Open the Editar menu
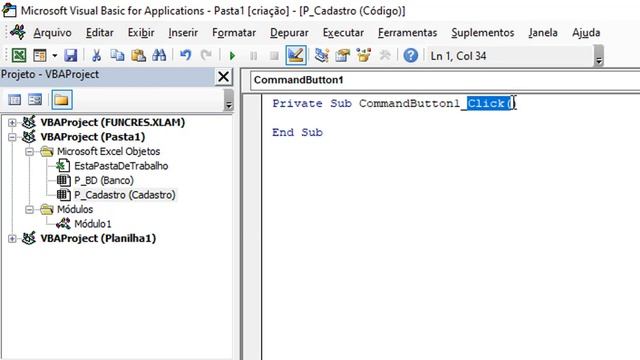The image size is (640, 360). (100, 33)
